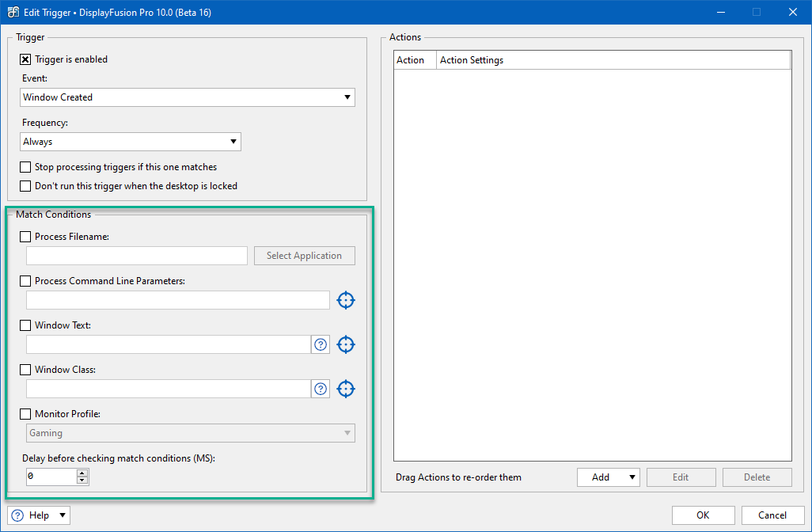
Task: Open the Monitor Profile dropdown showing Gaming
Action: [191, 433]
